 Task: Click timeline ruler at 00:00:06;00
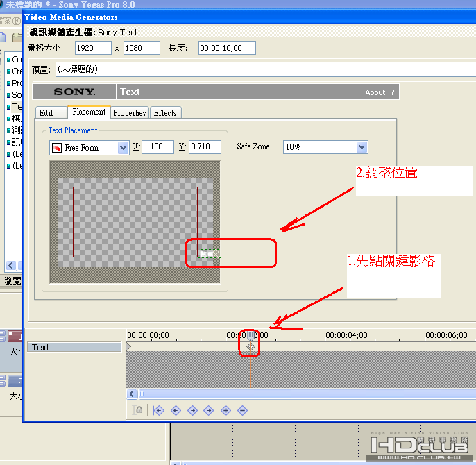click(x=446, y=335)
